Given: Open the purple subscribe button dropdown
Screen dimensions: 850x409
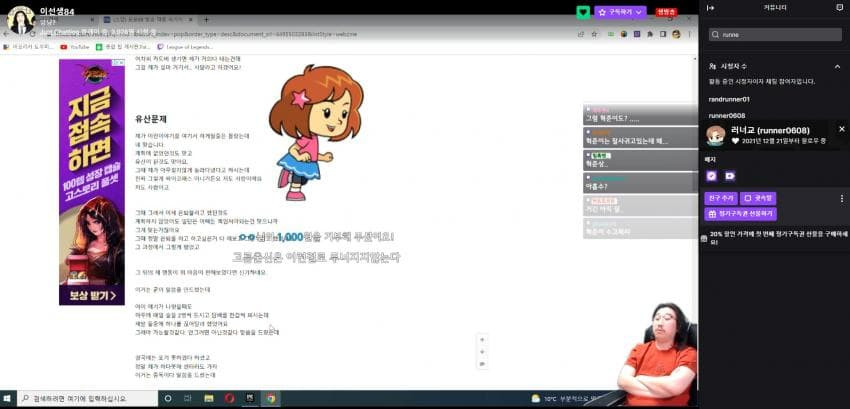Looking at the screenshot, I should (x=620, y=12).
